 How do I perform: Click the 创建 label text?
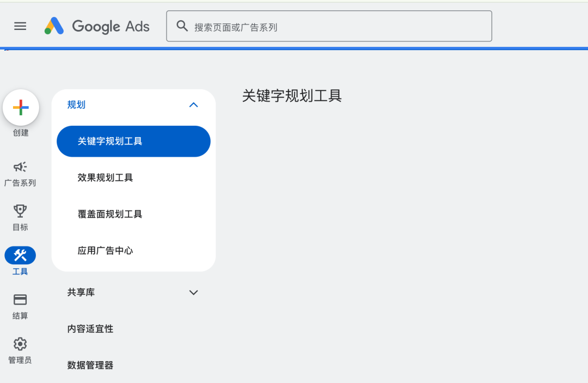21,133
